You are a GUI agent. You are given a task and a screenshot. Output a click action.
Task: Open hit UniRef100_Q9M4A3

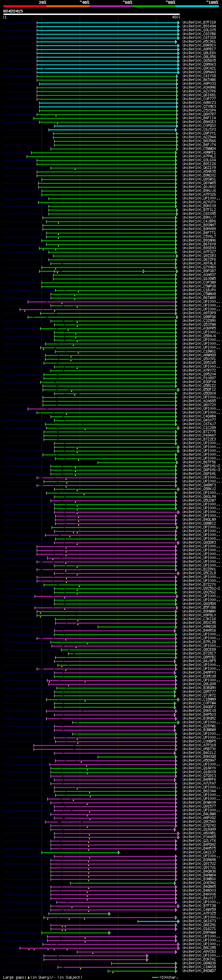click(199, 72)
